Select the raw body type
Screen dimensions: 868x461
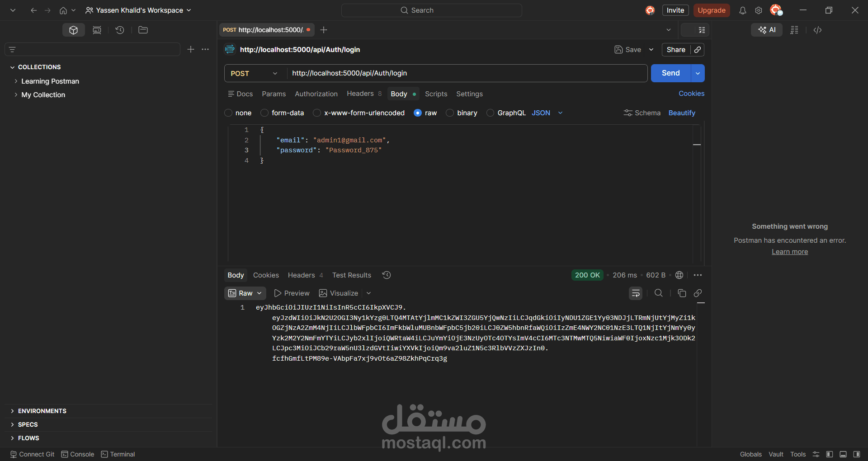(418, 113)
